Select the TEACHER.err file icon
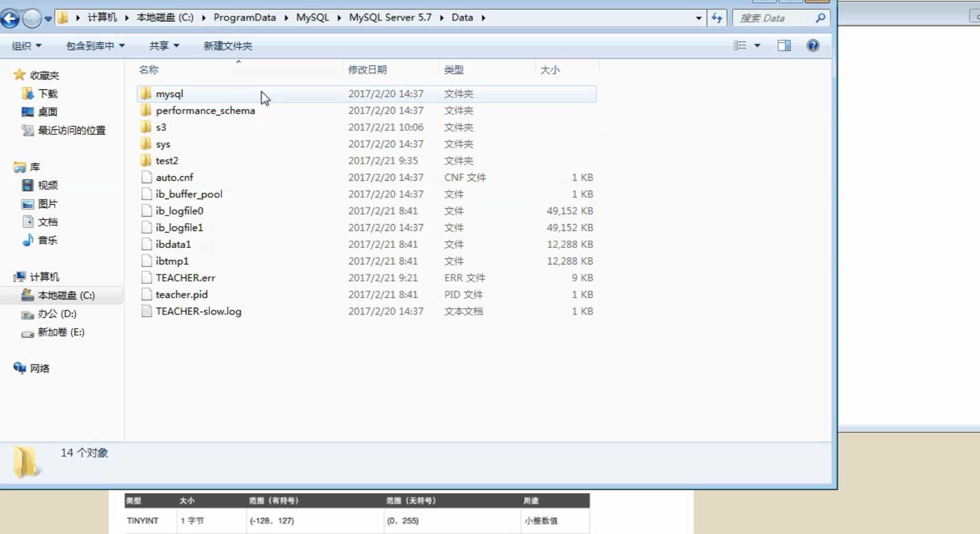The width and height of the screenshot is (980, 534). coord(146,278)
